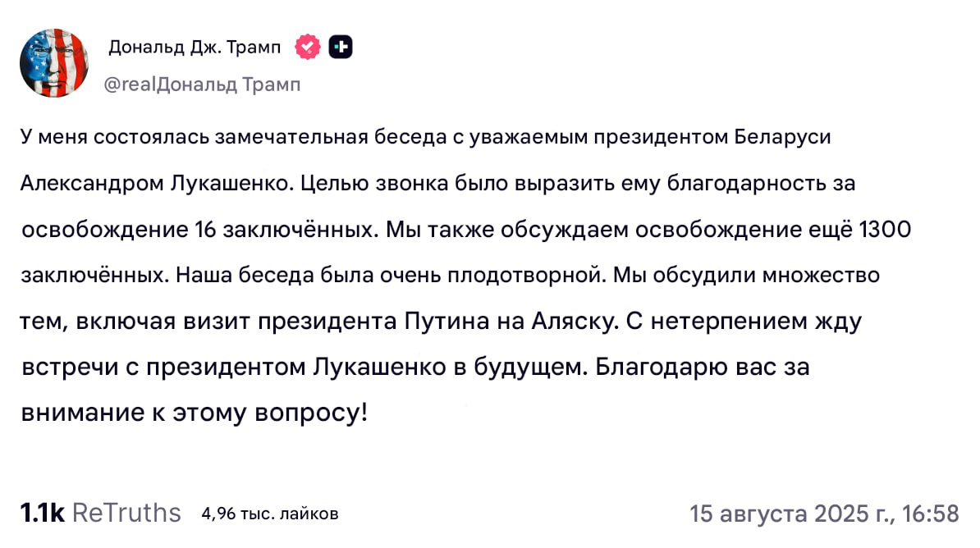
Task: Open the 15 августа 2025 г. timestamp
Action: (x=824, y=514)
